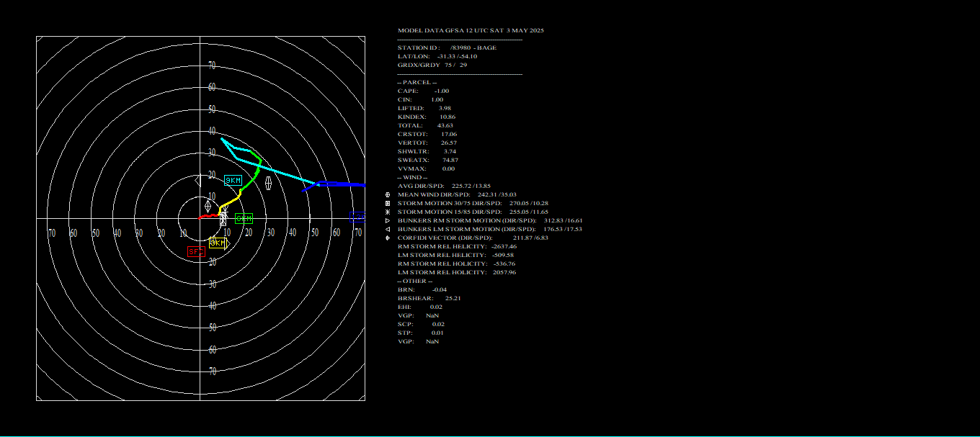
Task: Click the GRDX/GRDY 75 / 29 line
Action: click(432, 65)
